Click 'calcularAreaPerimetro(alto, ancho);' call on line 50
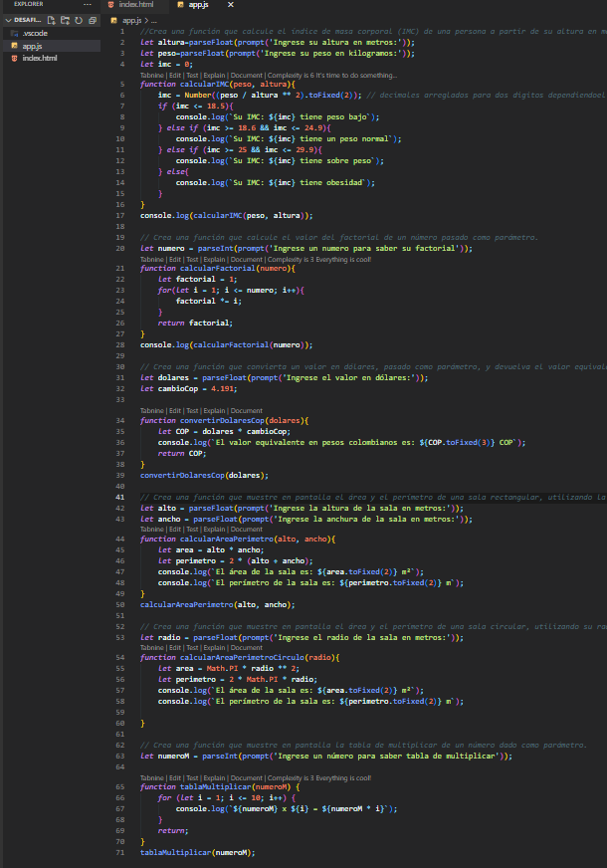 [218, 604]
